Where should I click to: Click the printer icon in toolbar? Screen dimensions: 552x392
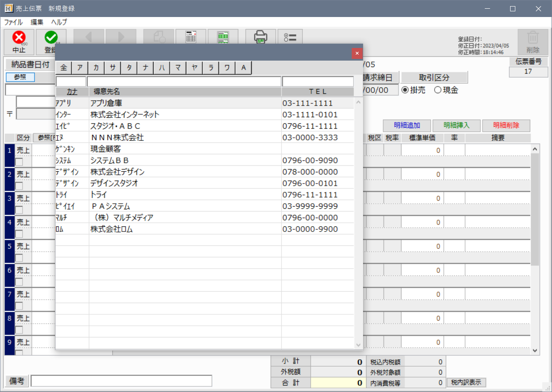pos(261,37)
